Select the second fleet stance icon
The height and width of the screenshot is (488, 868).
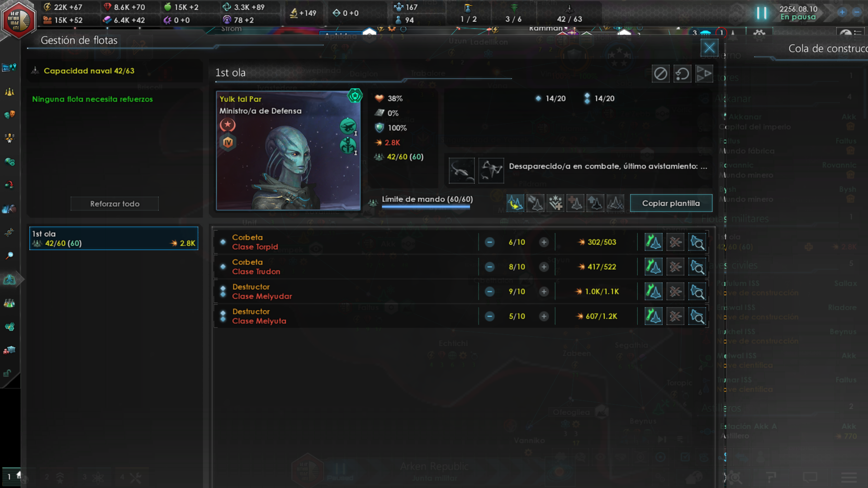pyautogui.click(x=536, y=203)
